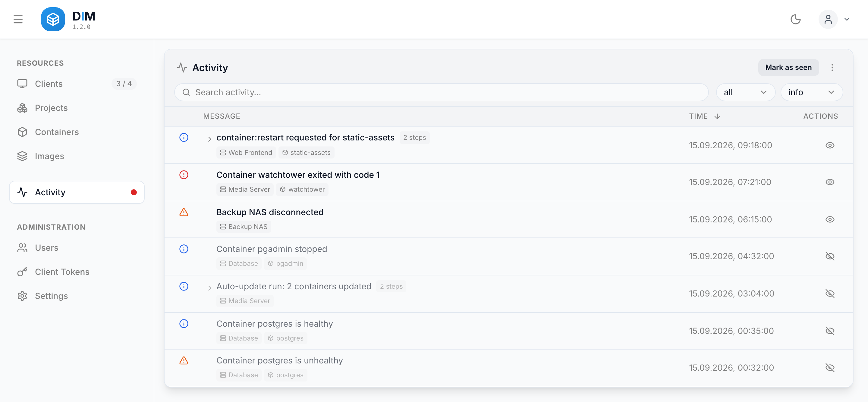
Task: Click the Mark as seen button
Action: 788,68
